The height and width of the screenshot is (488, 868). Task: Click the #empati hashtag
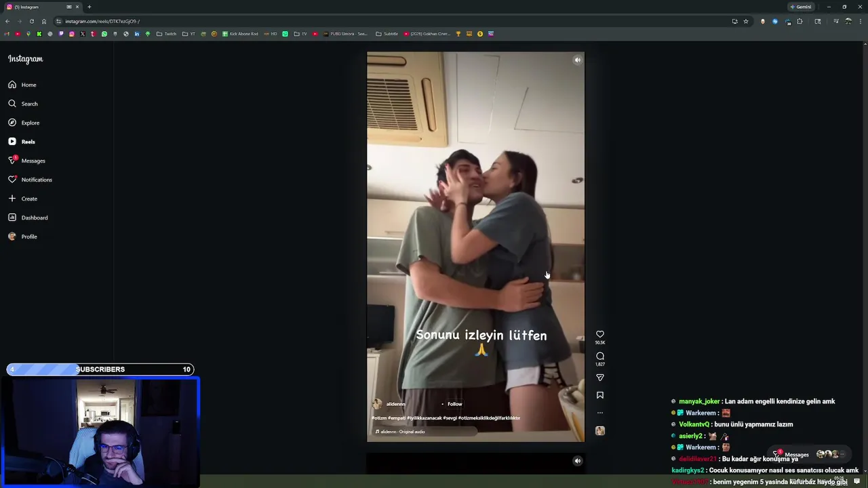pyautogui.click(x=397, y=418)
